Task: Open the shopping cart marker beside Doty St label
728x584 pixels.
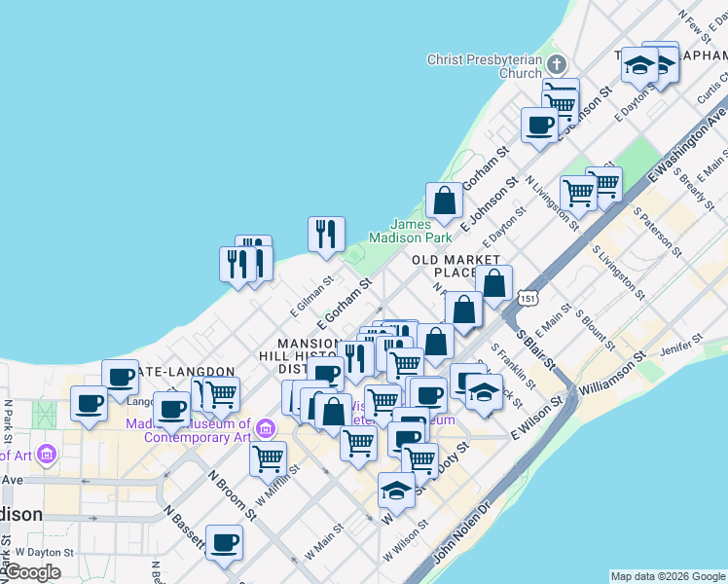Action: click(x=420, y=461)
